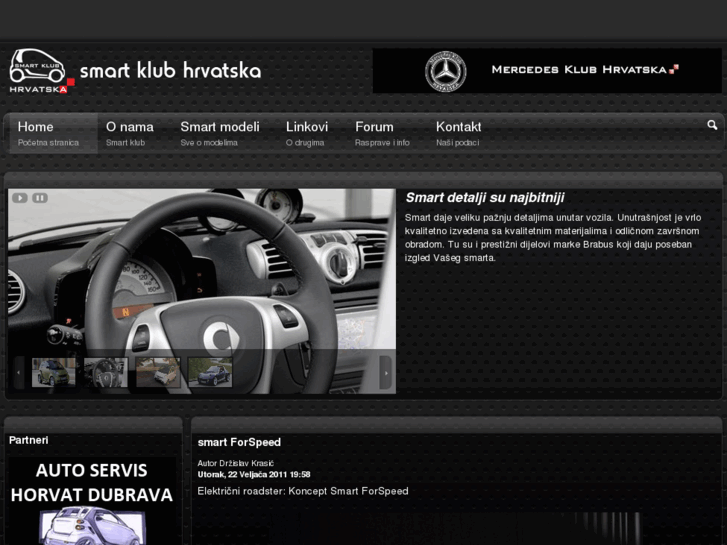This screenshot has width=727, height=545.
Task: Start the slideshow with the play button
Action: click(20, 198)
